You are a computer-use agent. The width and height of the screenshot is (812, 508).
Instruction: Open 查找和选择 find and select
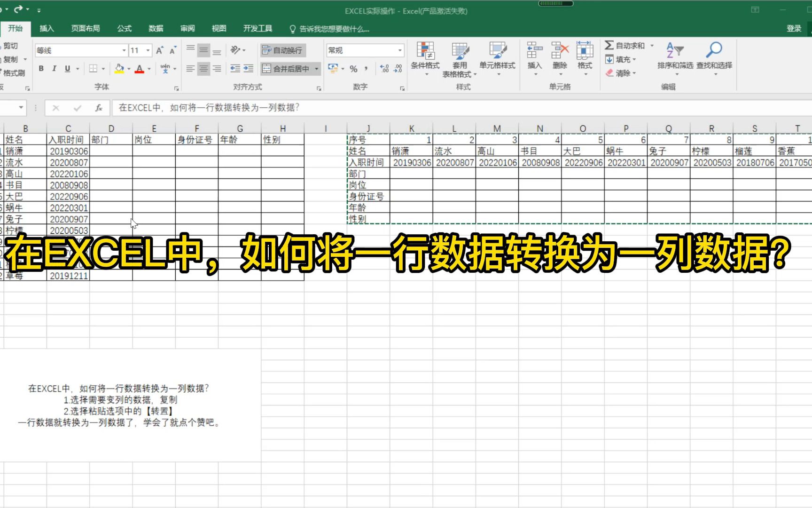[714, 59]
